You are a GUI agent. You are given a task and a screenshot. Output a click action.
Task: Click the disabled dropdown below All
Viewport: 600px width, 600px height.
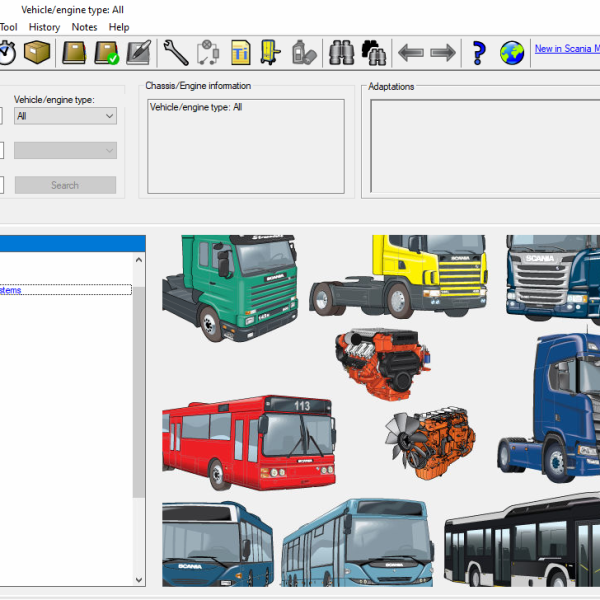click(65, 150)
